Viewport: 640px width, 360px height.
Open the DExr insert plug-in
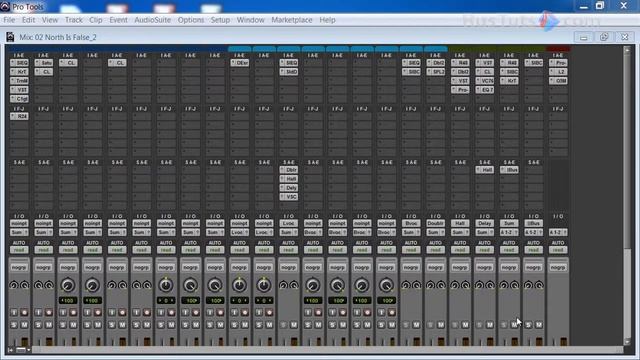[240, 63]
